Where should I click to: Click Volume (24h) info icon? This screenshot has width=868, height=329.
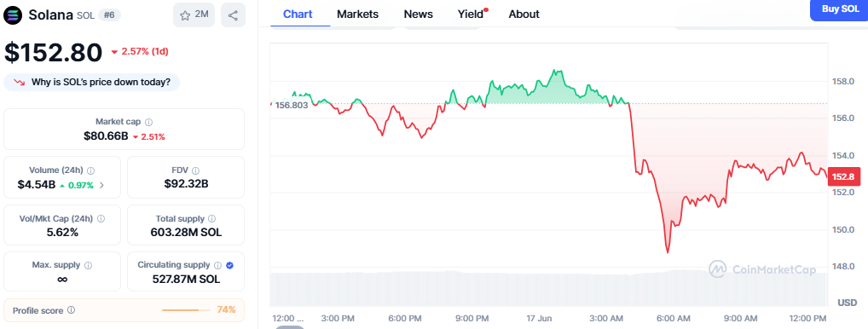click(x=90, y=170)
